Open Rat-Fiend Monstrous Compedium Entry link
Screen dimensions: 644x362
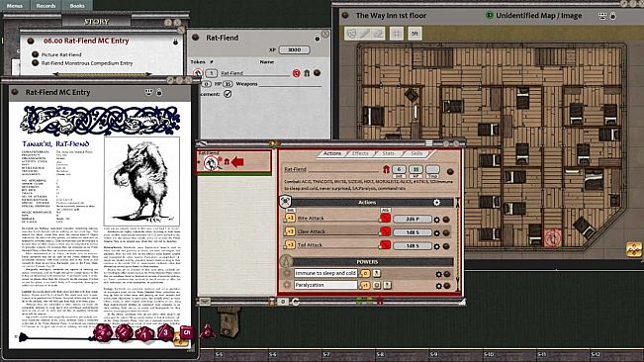(x=87, y=63)
